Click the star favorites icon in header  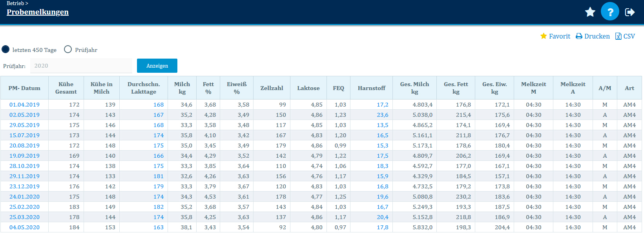pyautogui.click(x=590, y=12)
